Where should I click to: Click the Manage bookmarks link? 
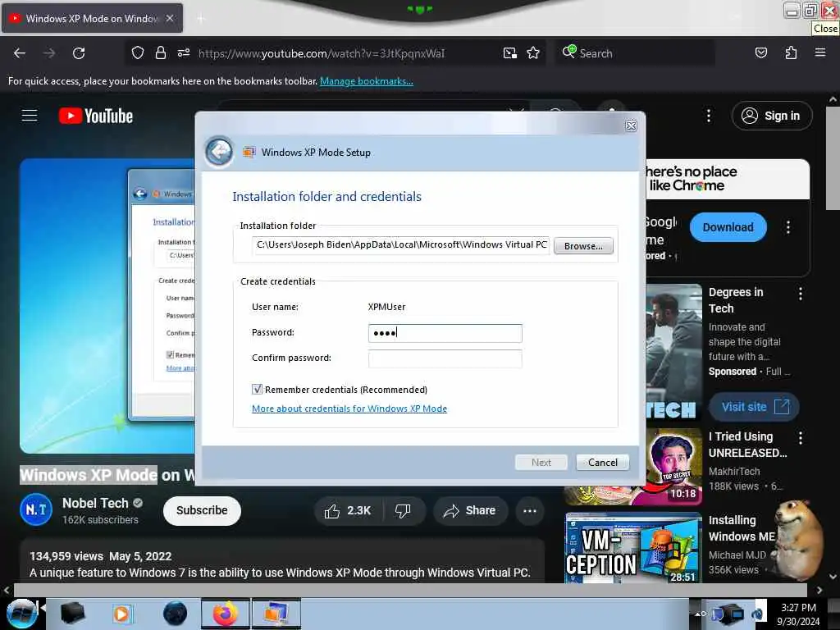click(367, 81)
